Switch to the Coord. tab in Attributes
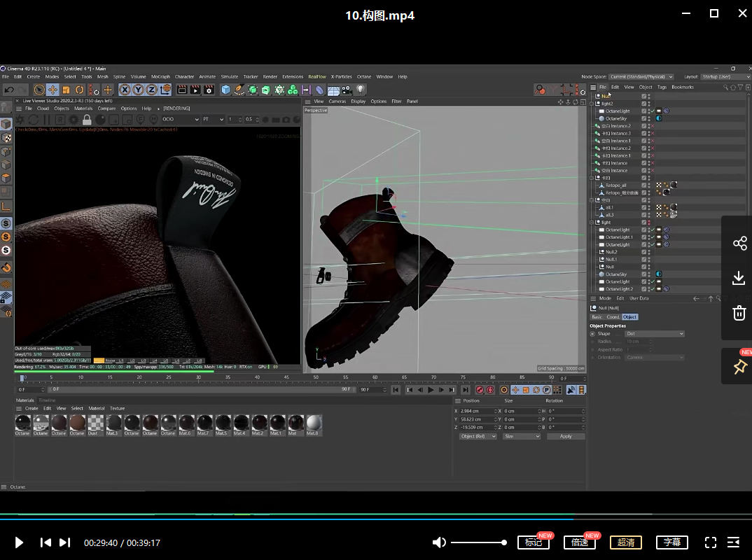 (613, 317)
